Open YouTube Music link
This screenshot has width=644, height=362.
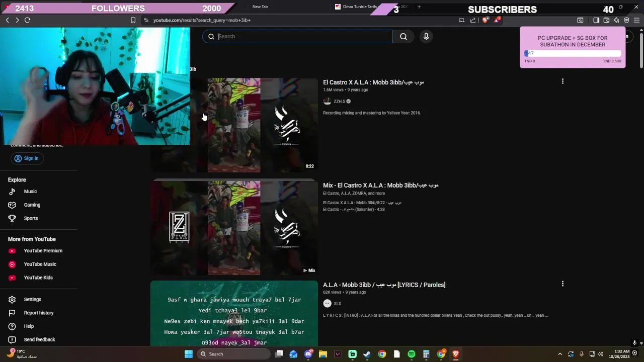(40, 264)
